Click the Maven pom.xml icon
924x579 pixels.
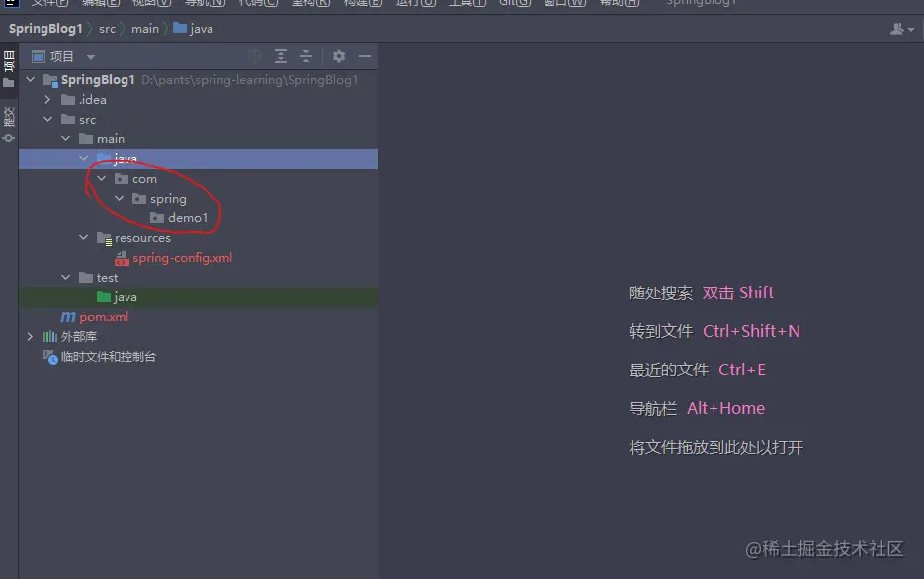68,317
